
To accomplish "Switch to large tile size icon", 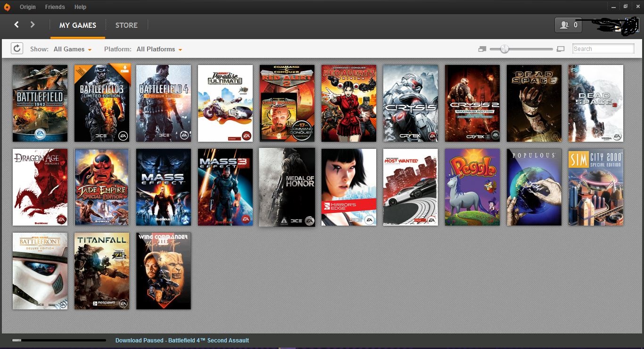I will 561,49.
